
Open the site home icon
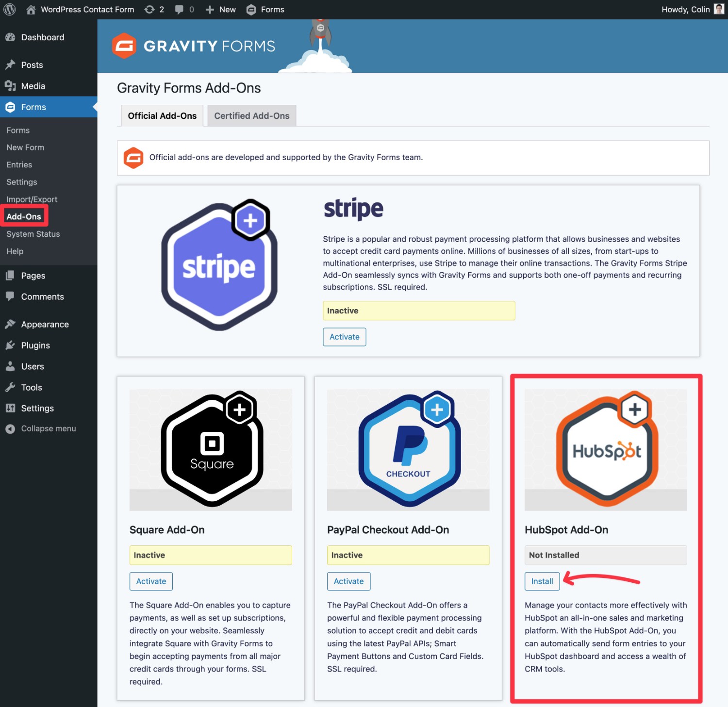(x=31, y=9)
